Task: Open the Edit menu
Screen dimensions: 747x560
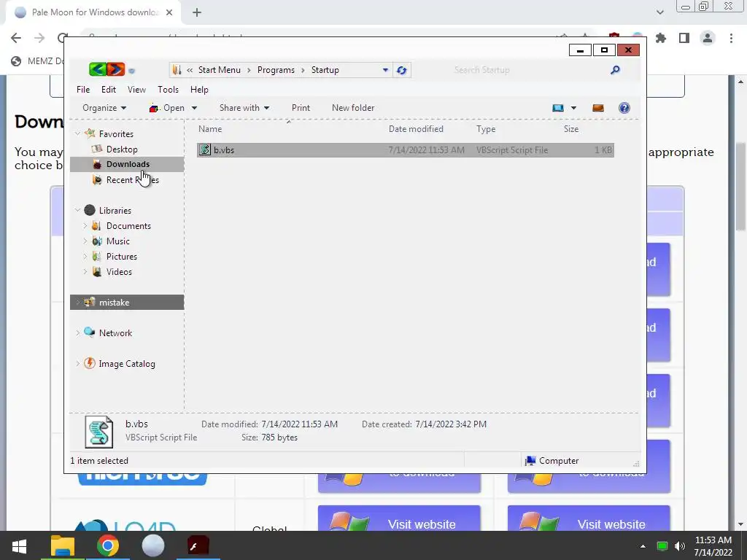Action: pos(109,90)
